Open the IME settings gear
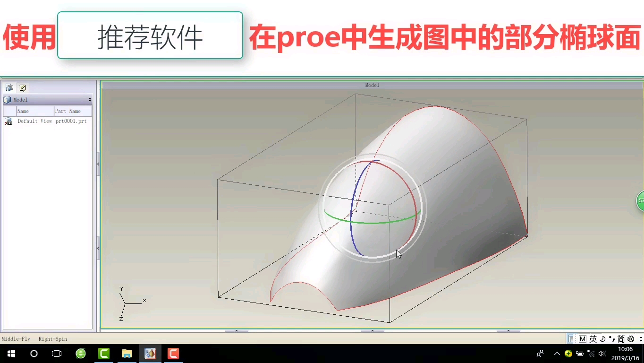This screenshot has height=363, width=644. click(x=631, y=339)
